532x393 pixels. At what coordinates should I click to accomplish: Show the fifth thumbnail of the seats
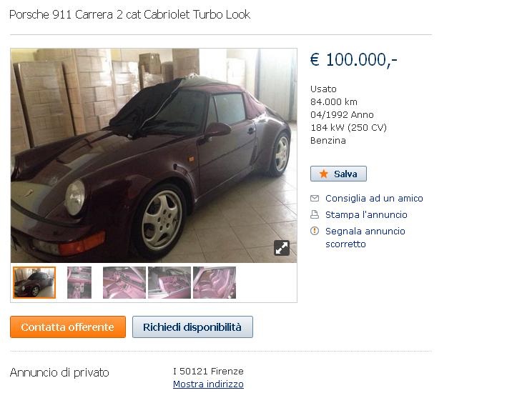click(x=215, y=282)
